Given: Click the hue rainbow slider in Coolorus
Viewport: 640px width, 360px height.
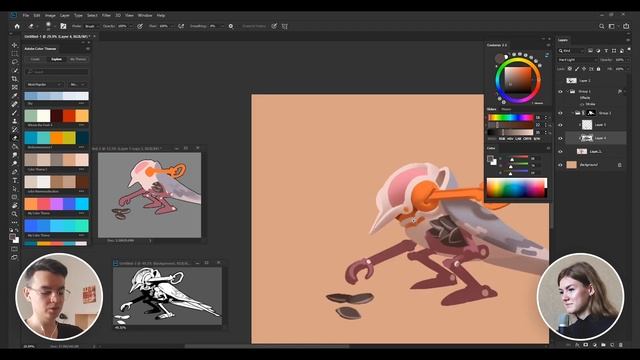Looking at the screenshot, I should [x=511, y=118].
